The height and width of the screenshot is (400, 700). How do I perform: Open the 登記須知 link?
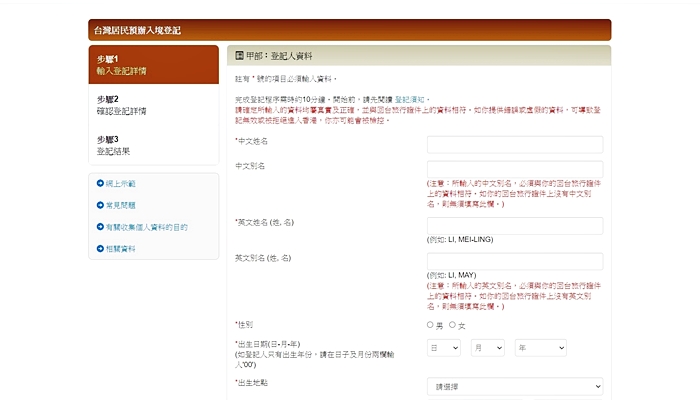(410, 101)
